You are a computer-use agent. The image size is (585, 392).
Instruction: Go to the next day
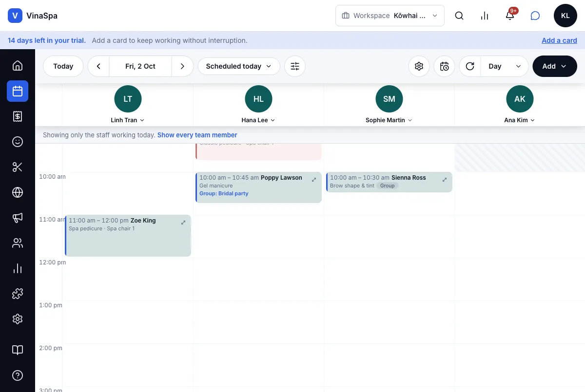[x=182, y=66]
